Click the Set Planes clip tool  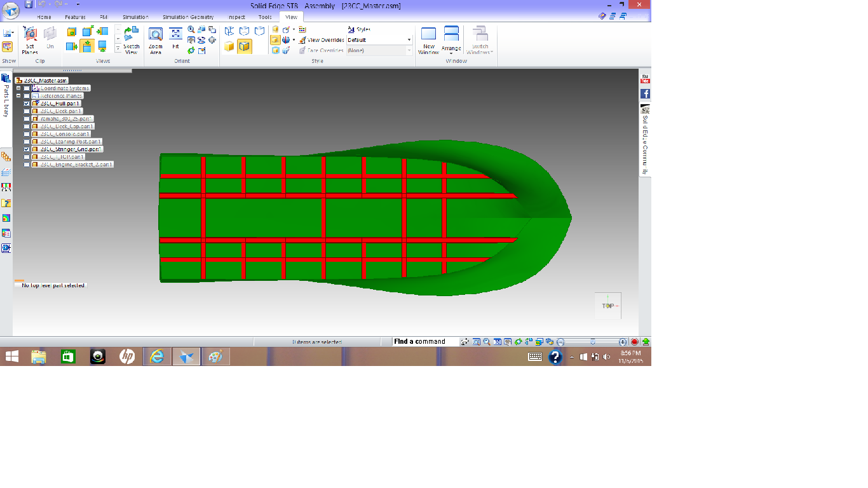point(30,39)
